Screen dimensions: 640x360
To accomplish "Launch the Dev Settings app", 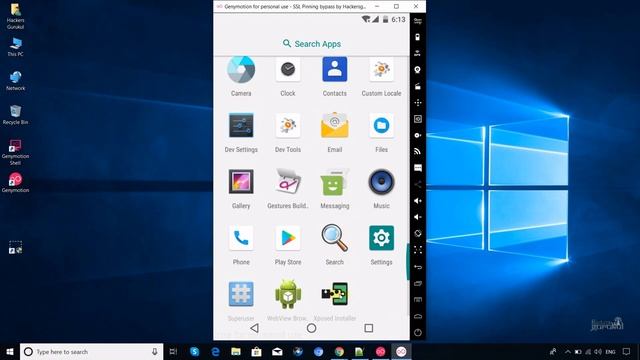I will pyautogui.click(x=241, y=126).
